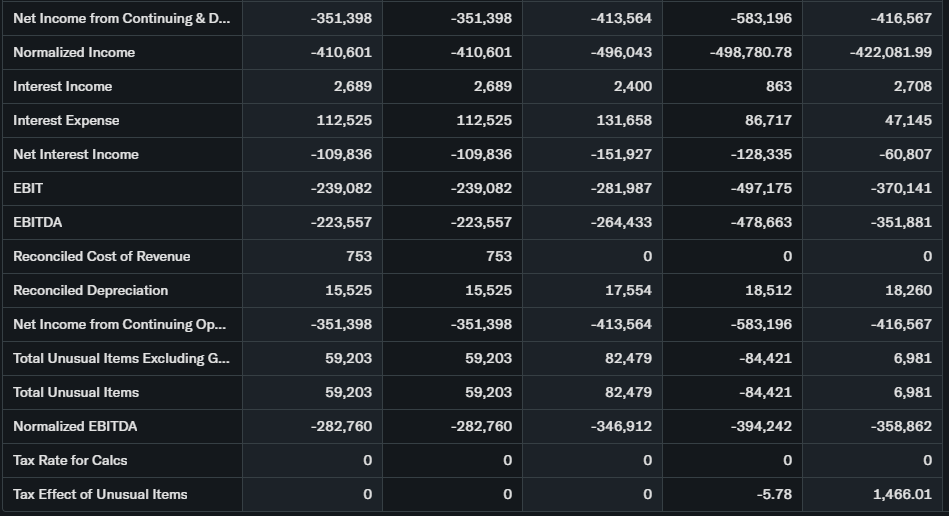Viewport: 949px width, 516px height.
Task: Select the Total Unusual Items Excluding G... label
Action: click(x=120, y=358)
